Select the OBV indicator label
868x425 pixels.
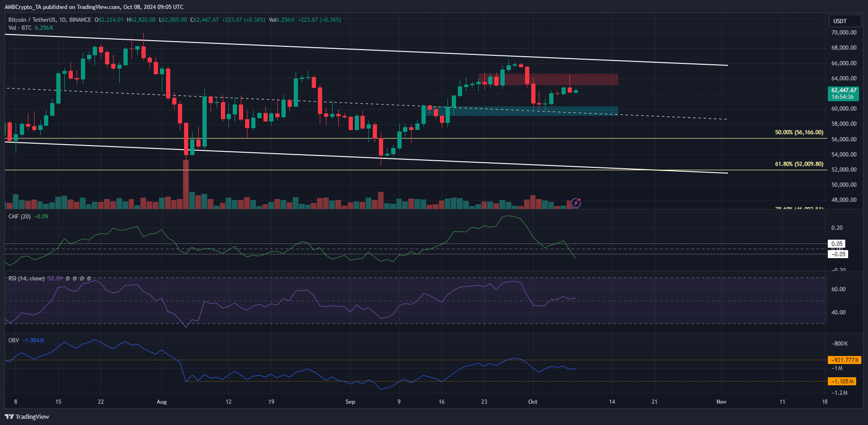[14, 340]
